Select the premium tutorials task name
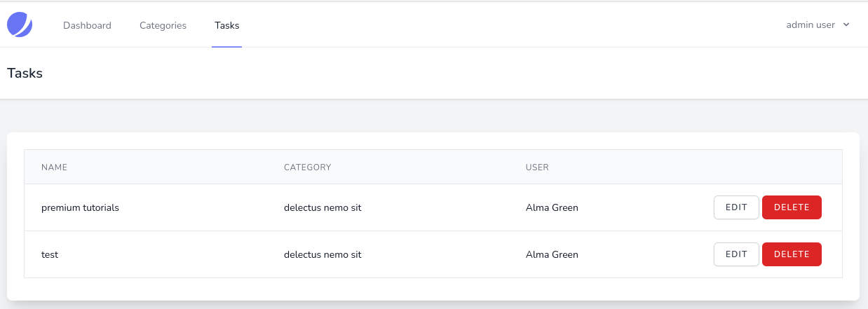 (80, 207)
